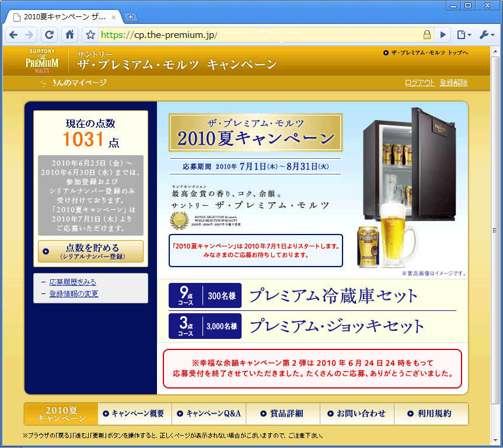Click the vertical scrollbar thumb
Viewport: 503px width, 448px height.
(495, 230)
